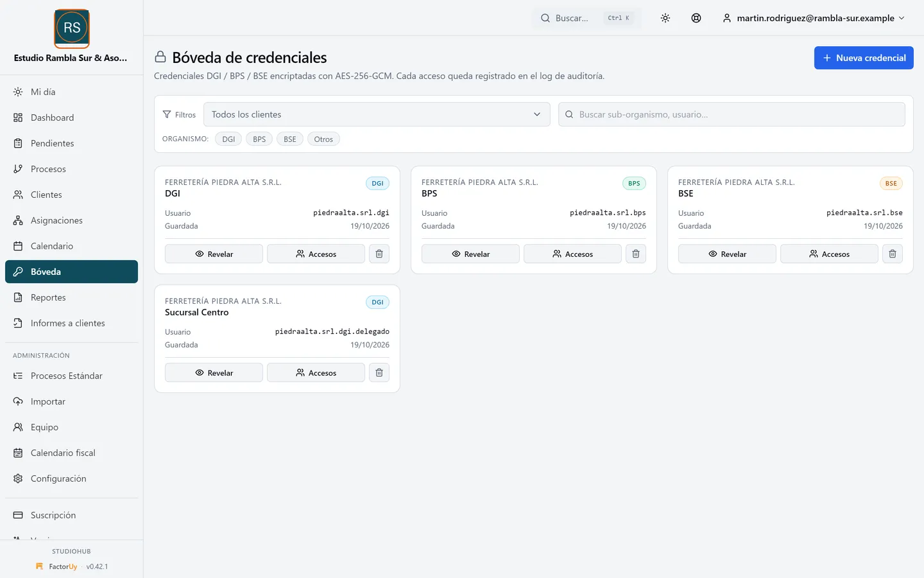This screenshot has height=578, width=924.
Task: Select the Bóveda sidebar item
Action: click(x=71, y=272)
